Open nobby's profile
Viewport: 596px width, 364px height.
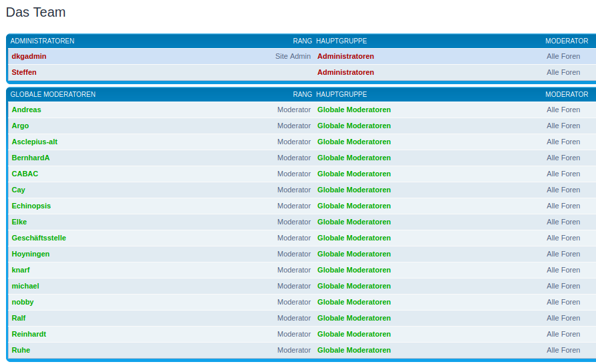click(x=23, y=302)
